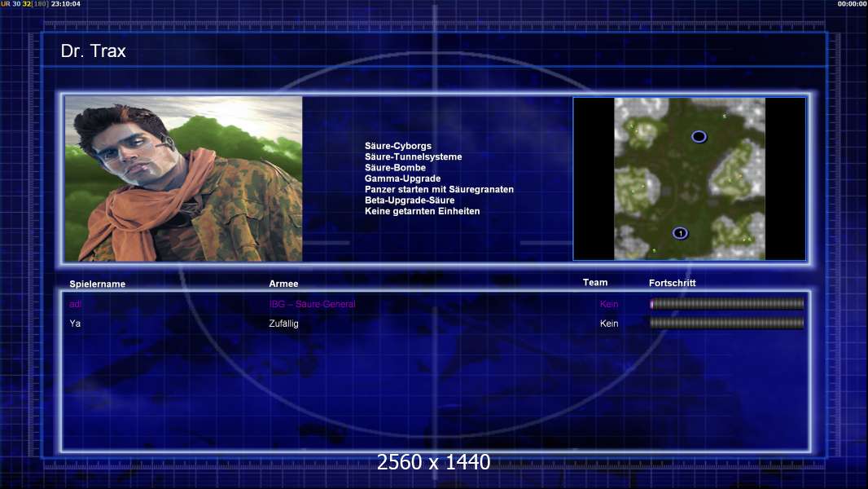The height and width of the screenshot is (489, 868).
Task: Click the 'IBG – Säure-General' army entry
Action: [x=312, y=304]
